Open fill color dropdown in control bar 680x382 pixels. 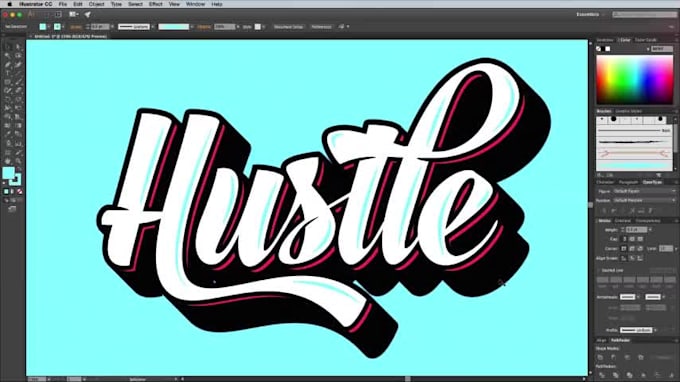[x=49, y=27]
